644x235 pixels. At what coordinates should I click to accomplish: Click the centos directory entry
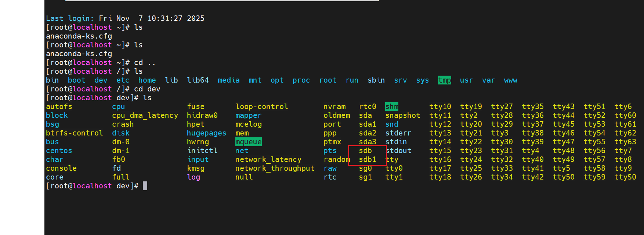click(x=59, y=151)
